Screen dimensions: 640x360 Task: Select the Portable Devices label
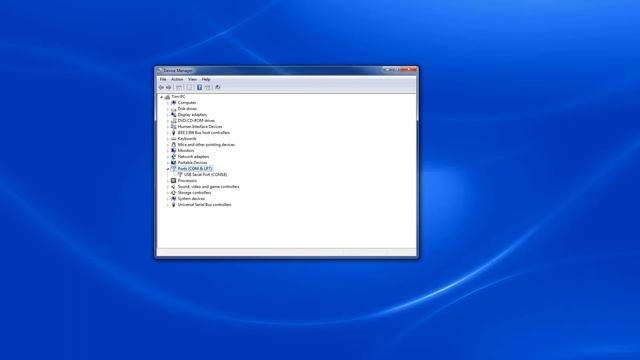point(192,163)
